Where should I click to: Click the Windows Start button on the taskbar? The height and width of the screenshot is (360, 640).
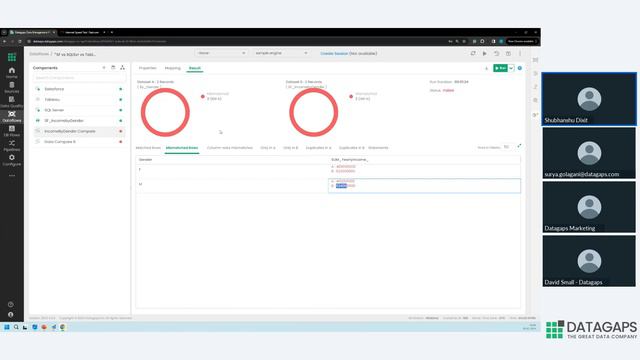pos(7,327)
